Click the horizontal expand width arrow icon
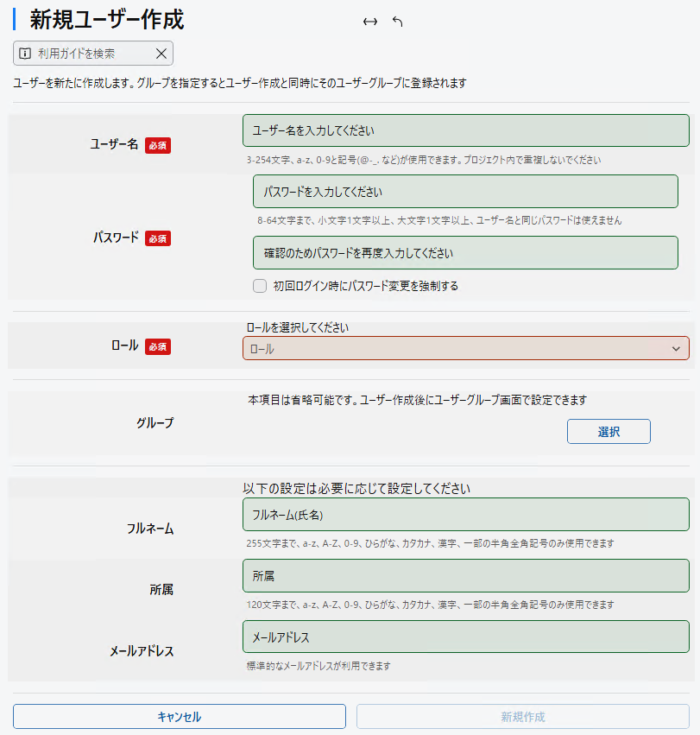This screenshot has height=735, width=700. click(370, 22)
